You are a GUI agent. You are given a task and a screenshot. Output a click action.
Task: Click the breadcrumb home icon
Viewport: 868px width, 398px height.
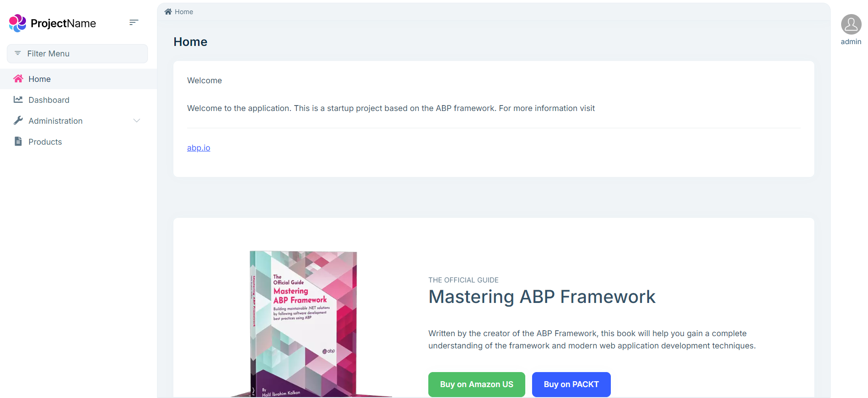point(168,12)
